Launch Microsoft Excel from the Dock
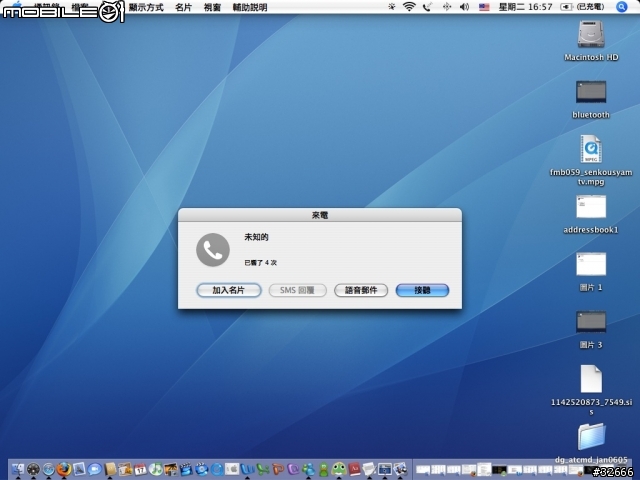 pos(262,469)
